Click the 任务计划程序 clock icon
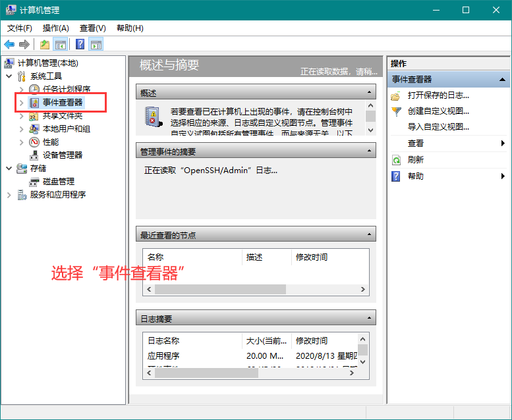Viewport: 512px width, 420px height. click(34, 89)
